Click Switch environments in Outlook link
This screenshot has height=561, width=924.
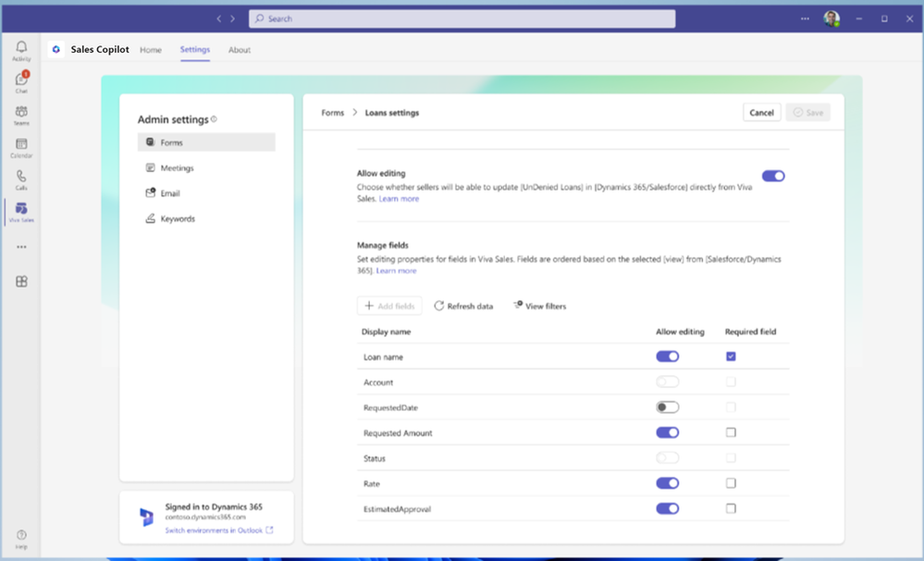coord(214,530)
